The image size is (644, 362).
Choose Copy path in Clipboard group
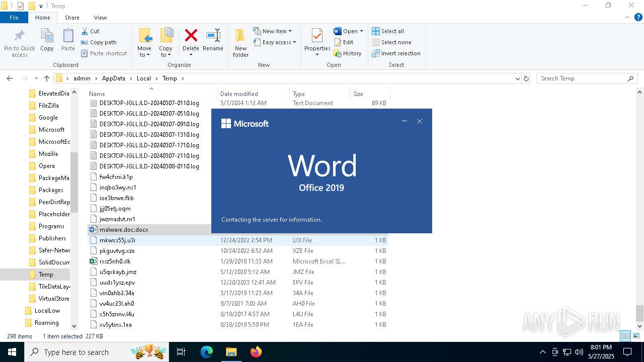[99, 42]
